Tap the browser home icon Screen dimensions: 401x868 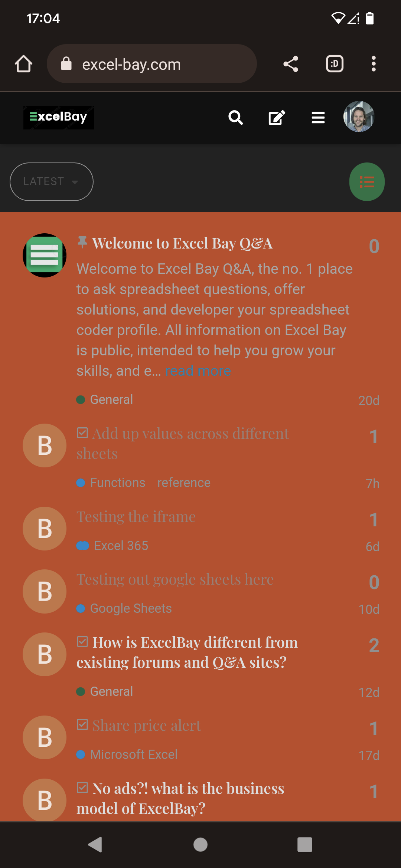[23, 64]
